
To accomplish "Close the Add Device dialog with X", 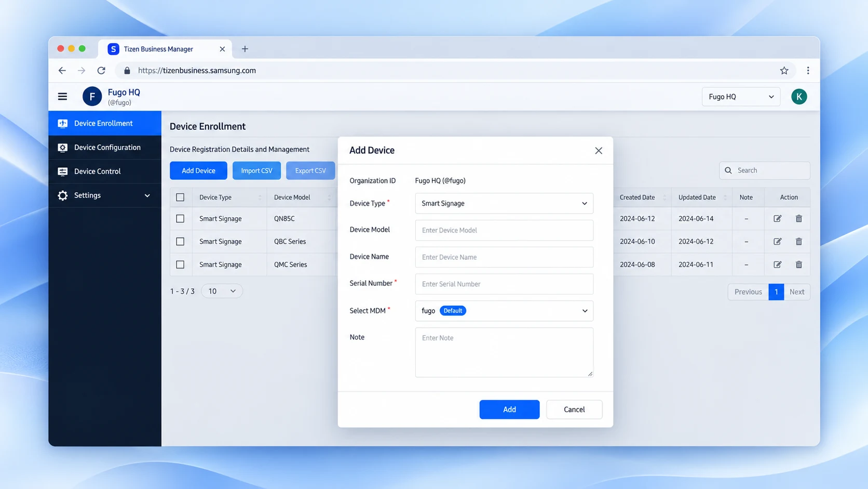I will pos(599,151).
